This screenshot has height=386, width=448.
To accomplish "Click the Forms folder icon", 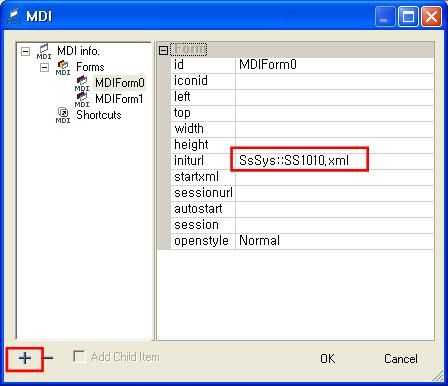I will (63, 68).
